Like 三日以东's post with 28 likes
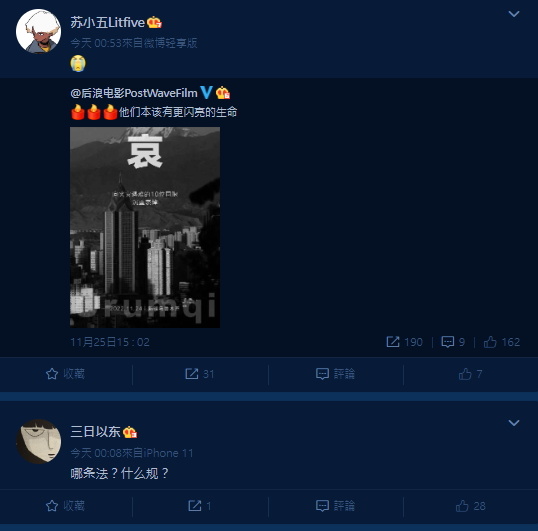This screenshot has height=531, width=538. 470,506
